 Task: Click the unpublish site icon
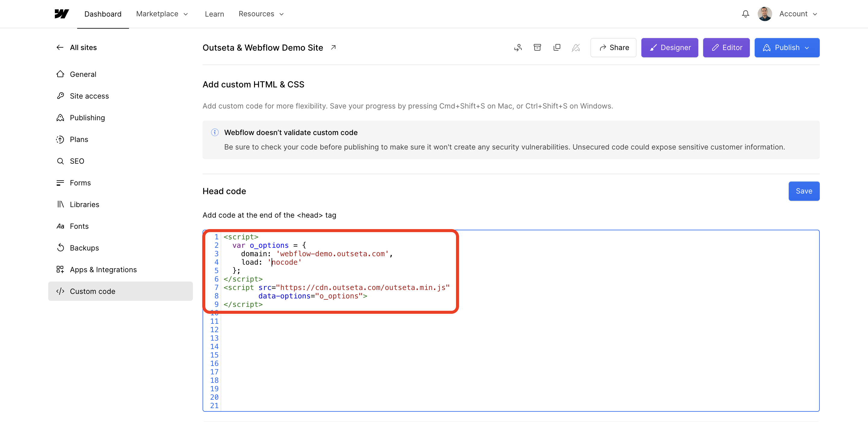(x=576, y=48)
